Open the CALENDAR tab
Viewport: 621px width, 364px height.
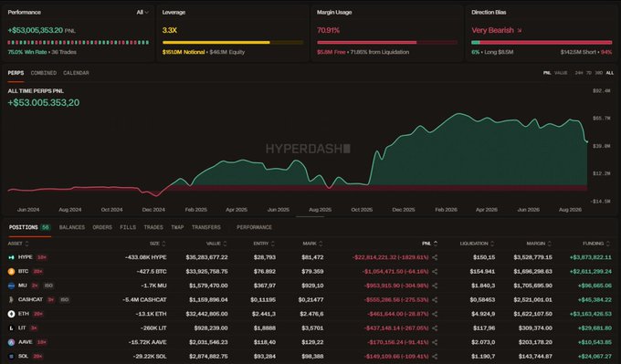tap(76, 73)
